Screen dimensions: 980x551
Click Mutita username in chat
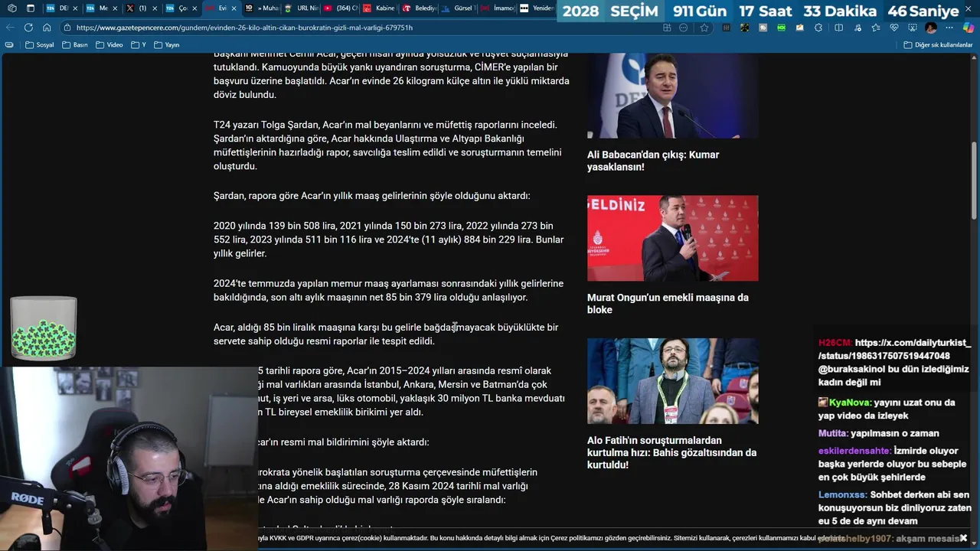point(833,433)
